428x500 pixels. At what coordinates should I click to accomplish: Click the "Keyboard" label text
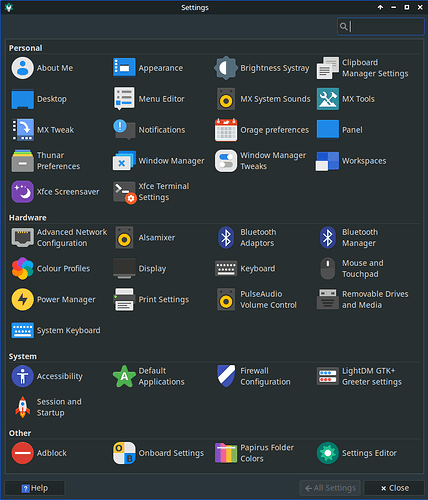click(258, 269)
